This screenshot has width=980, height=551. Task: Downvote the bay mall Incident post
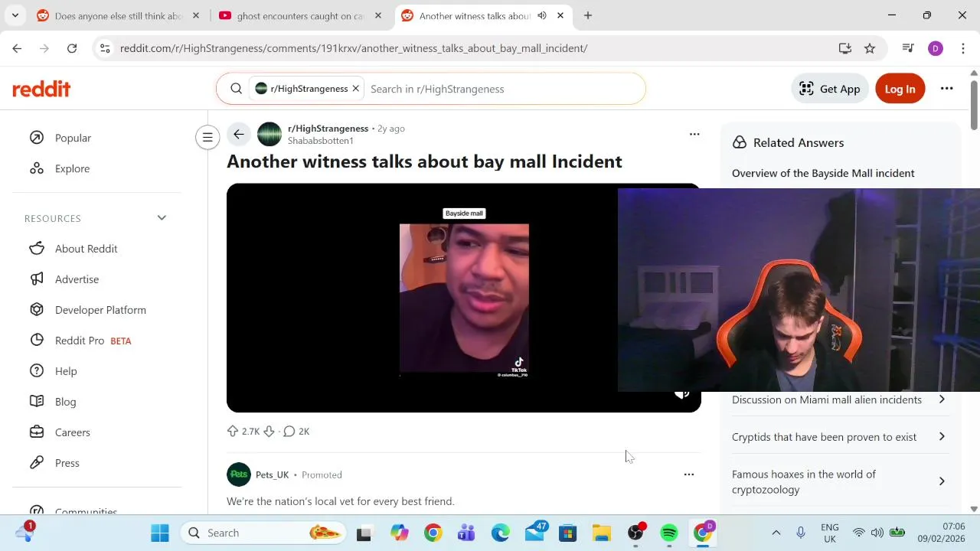269,432
